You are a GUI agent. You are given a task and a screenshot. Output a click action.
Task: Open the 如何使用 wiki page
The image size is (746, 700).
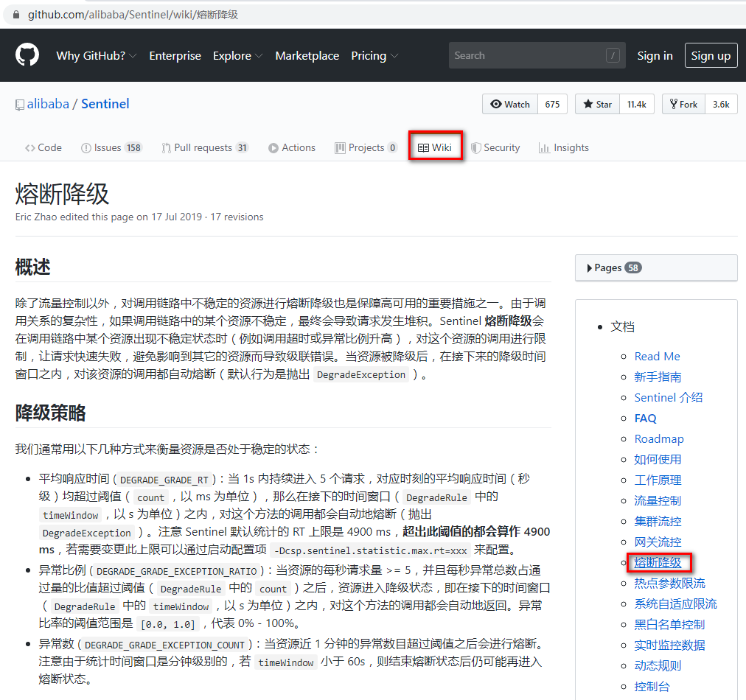[658, 459]
